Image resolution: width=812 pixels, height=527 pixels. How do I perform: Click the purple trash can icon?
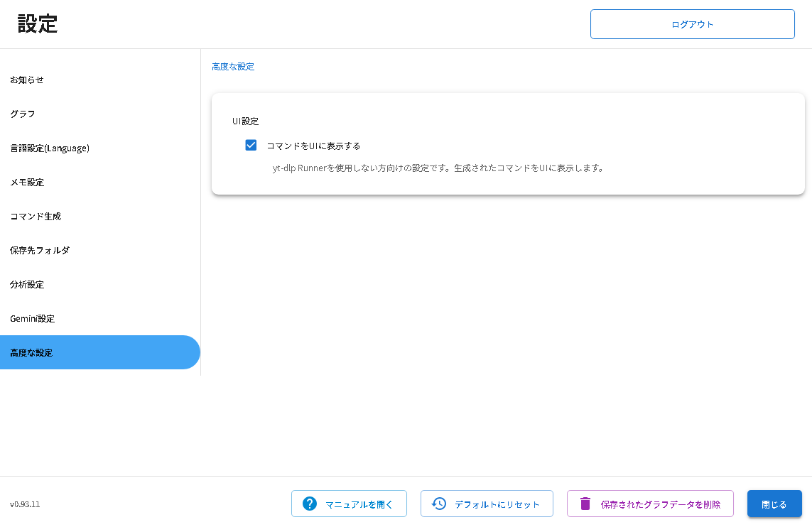[585, 503]
